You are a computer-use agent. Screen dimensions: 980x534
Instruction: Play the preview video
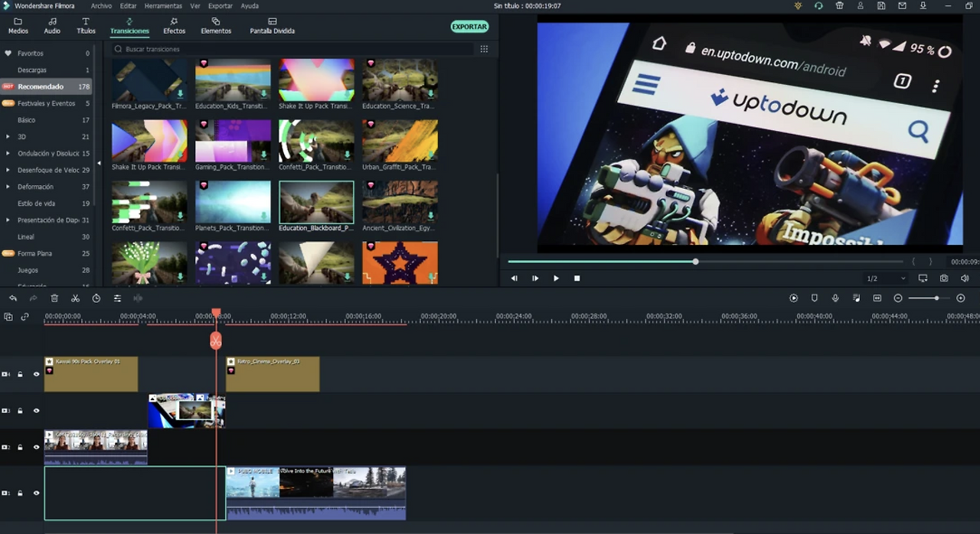pos(556,278)
